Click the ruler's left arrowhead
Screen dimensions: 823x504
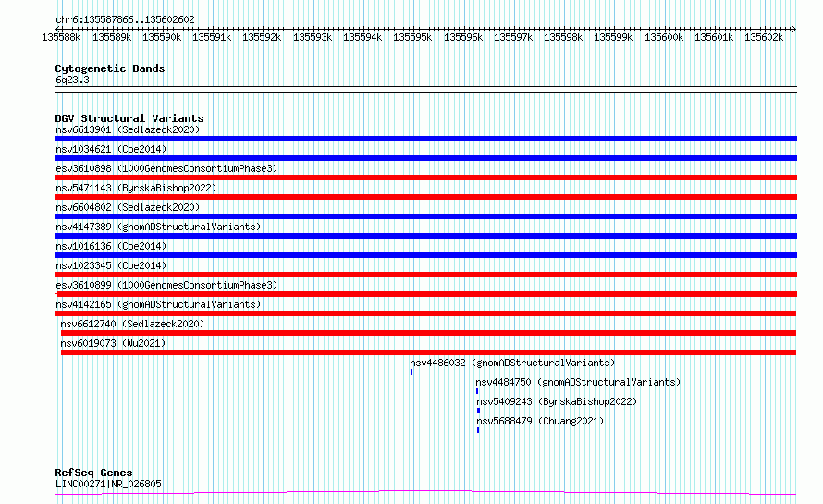click(57, 29)
